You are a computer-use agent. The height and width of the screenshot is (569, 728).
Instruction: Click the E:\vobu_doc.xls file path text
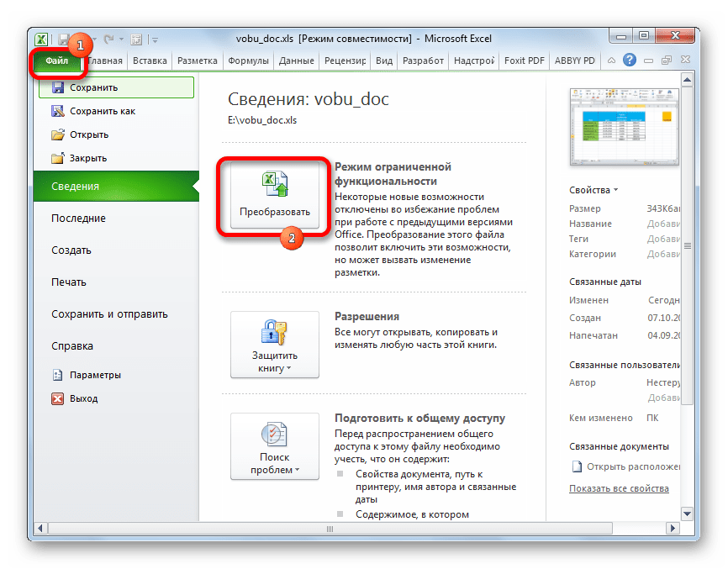tap(262, 120)
